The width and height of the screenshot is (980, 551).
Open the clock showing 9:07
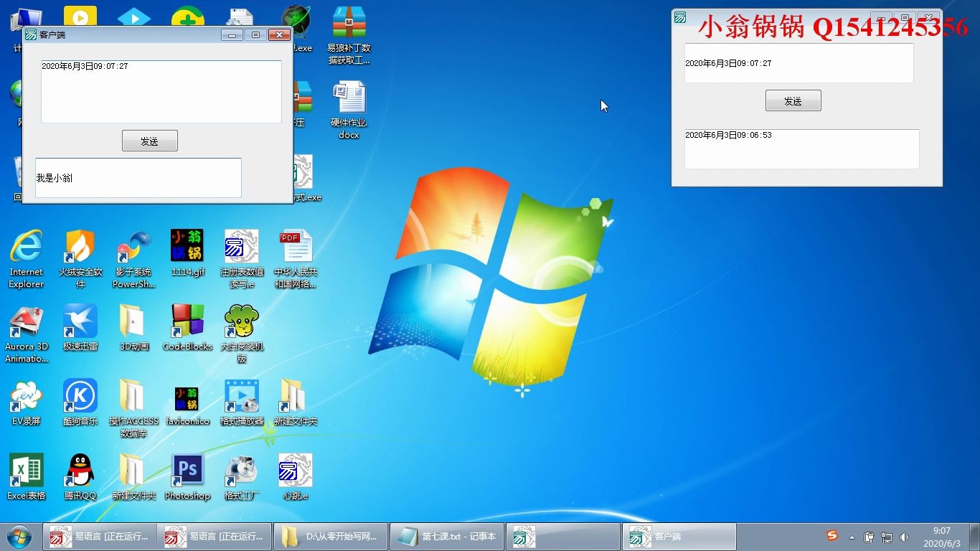pos(941,537)
